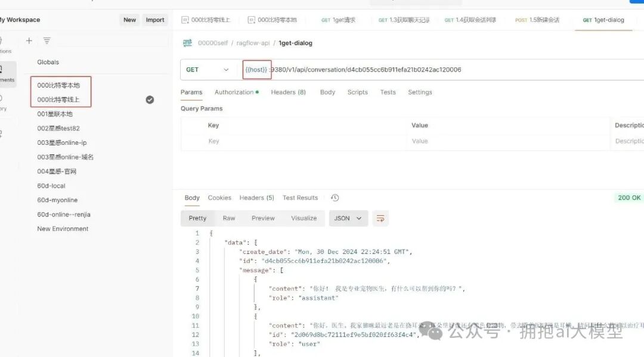Open the GET method dropdown
644x357 pixels.
(209, 69)
